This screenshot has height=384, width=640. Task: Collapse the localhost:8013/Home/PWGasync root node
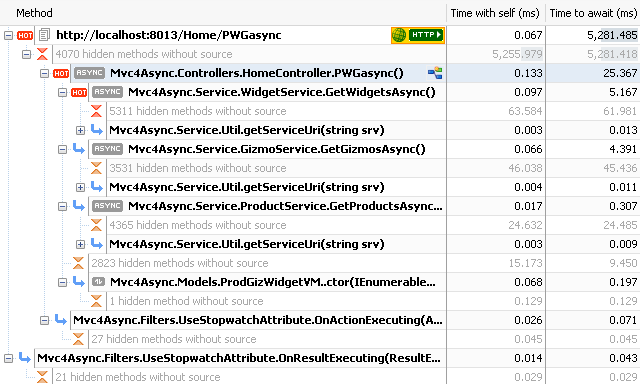coord(9,36)
